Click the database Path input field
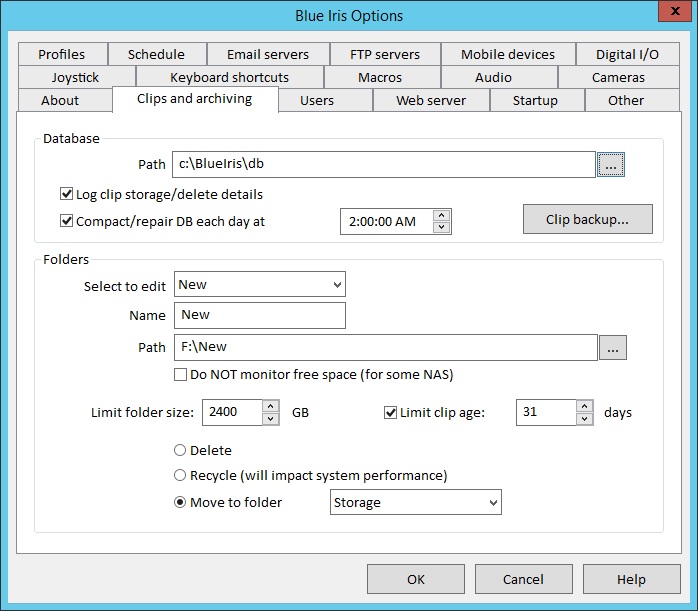The image size is (698, 611). pyautogui.click(x=384, y=164)
